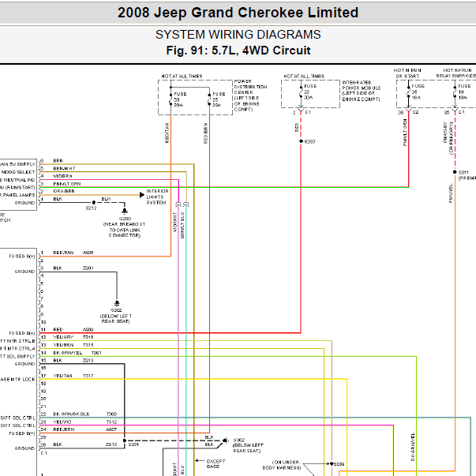Image resolution: width=476 pixels, height=476 pixels.
Task: Click the ground symbol above 'BELOW LEFT REAR SEAT' at pin 3 wire
Action: (117, 303)
